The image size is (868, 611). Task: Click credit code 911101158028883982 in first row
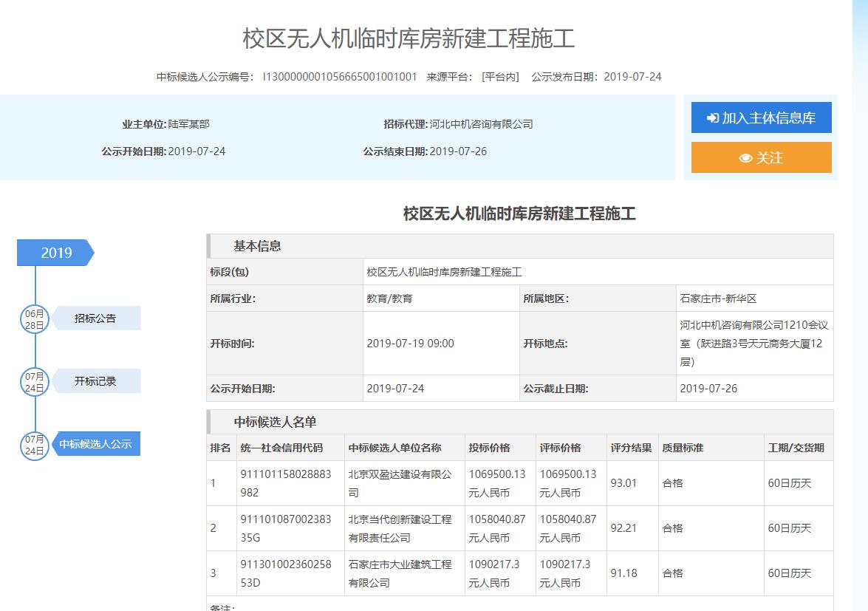[285, 482]
